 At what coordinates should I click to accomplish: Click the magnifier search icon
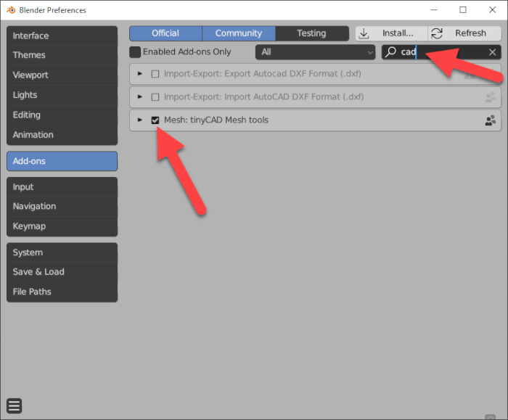[390, 52]
